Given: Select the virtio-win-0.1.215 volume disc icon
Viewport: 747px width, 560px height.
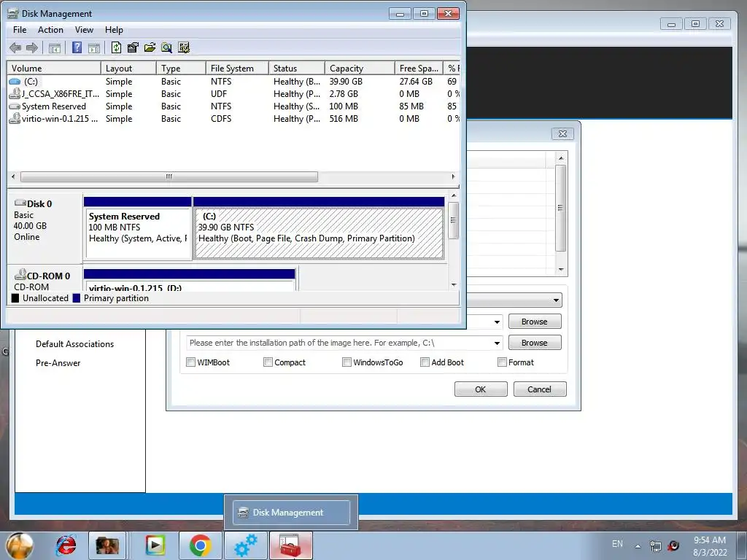Looking at the screenshot, I should [15, 118].
